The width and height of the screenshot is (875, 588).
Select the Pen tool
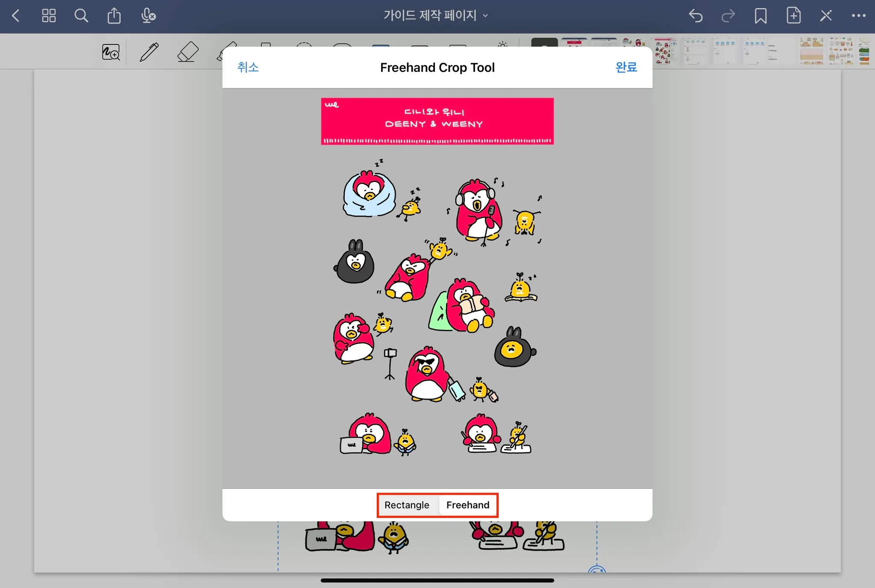click(149, 52)
